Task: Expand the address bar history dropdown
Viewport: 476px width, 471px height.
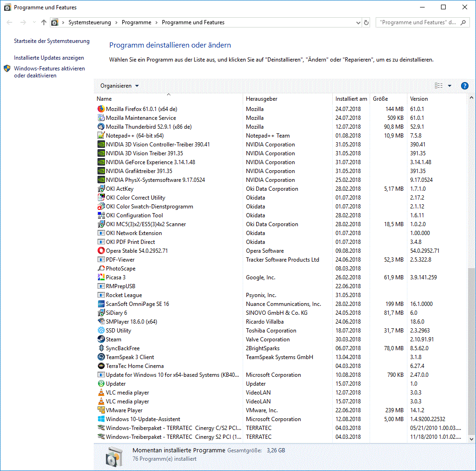Action: pyautogui.click(x=358, y=22)
